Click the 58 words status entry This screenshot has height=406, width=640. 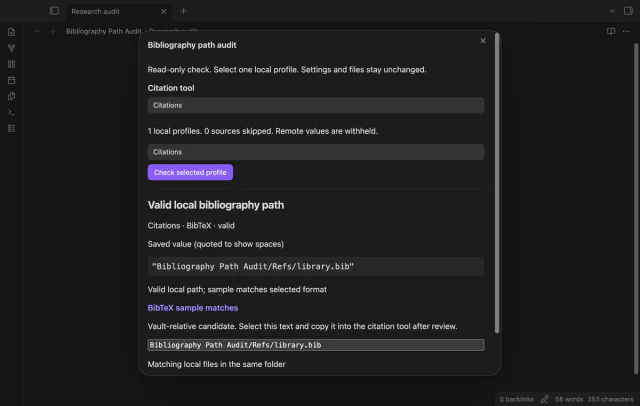point(569,399)
